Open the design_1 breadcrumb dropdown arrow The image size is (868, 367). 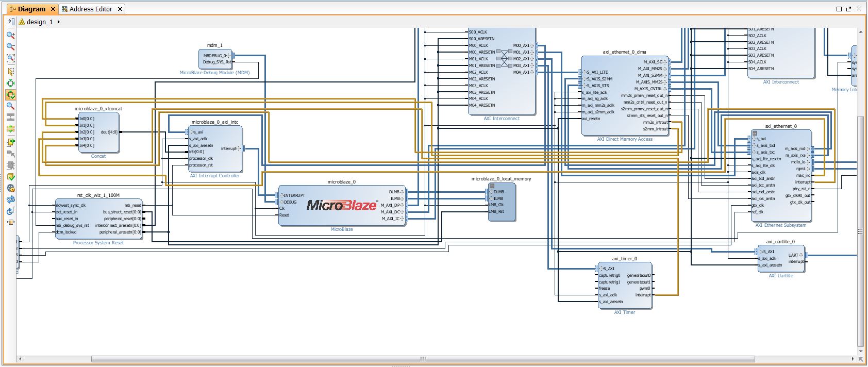(59, 22)
